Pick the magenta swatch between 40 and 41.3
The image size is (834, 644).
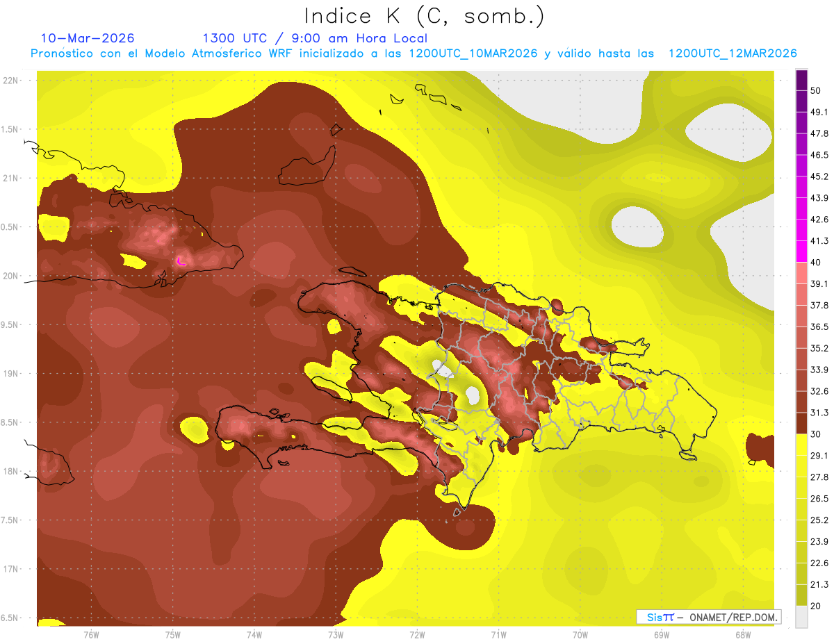click(x=801, y=252)
